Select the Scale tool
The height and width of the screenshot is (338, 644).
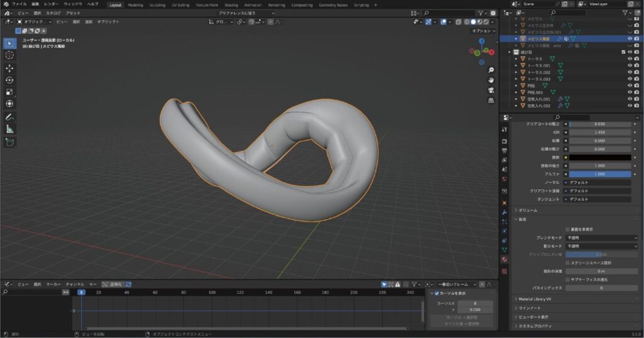pos(9,92)
